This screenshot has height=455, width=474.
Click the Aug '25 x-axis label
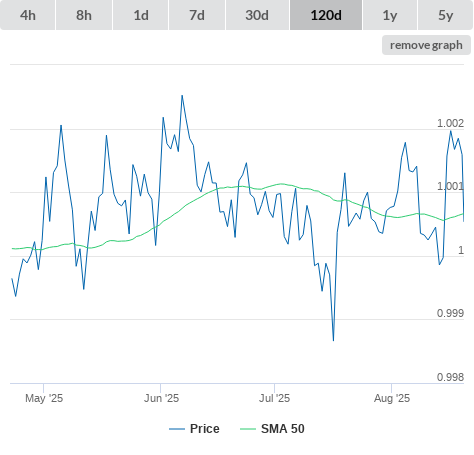coord(392,398)
